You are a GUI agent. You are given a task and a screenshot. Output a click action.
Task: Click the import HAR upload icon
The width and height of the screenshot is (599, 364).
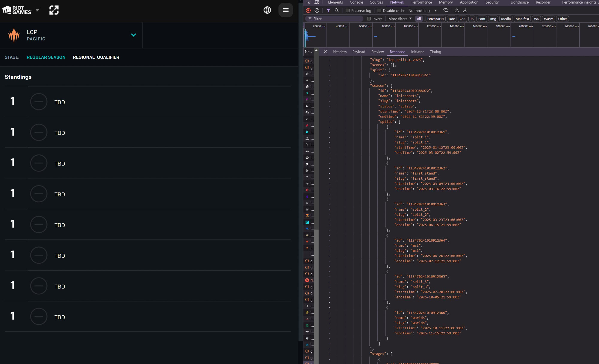click(457, 10)
